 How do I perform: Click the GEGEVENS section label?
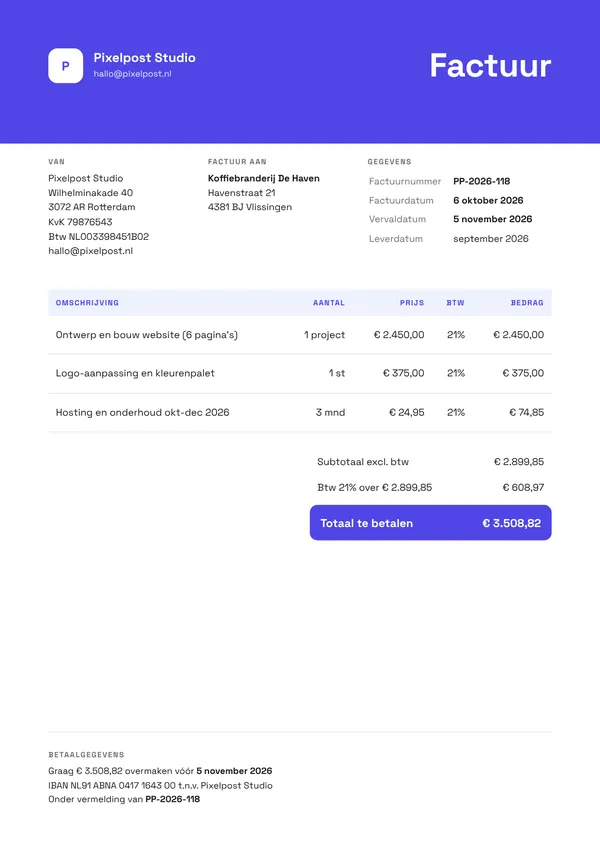[389, 161]
